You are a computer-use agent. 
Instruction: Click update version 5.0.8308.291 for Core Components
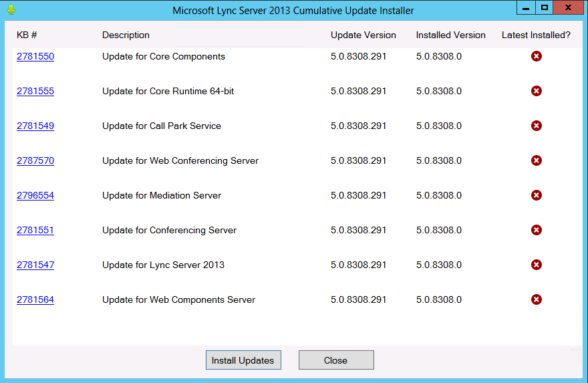tap(358, 56)
